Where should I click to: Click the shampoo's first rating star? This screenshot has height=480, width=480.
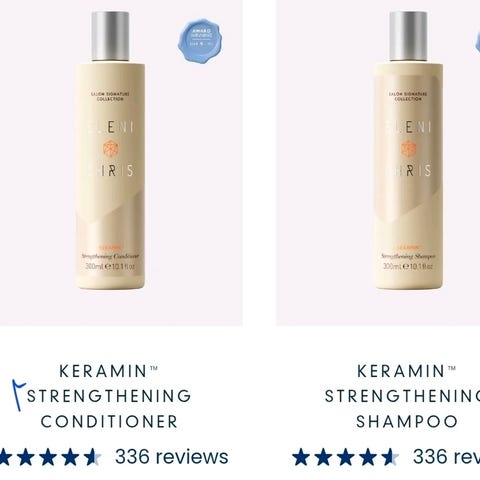301,457
